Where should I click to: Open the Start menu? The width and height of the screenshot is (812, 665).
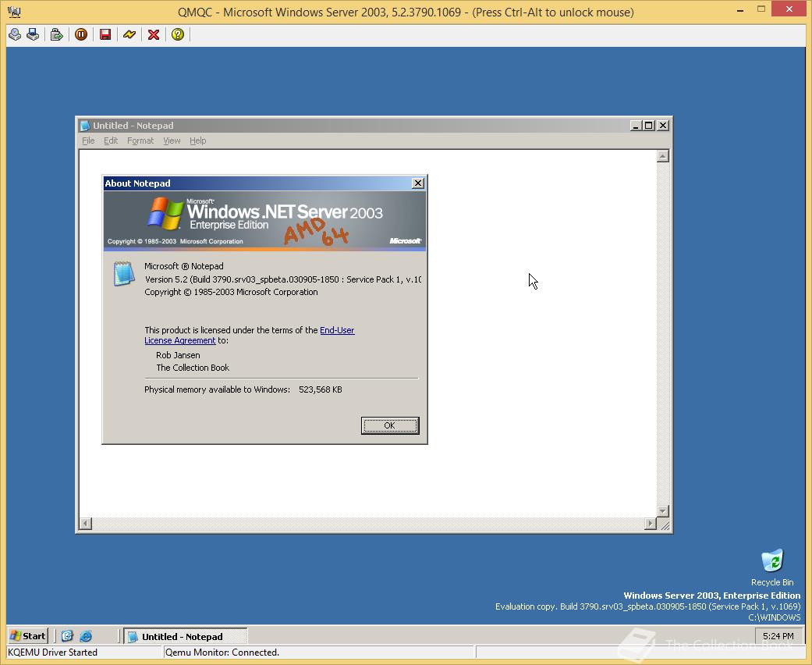[x=28, y=636]
